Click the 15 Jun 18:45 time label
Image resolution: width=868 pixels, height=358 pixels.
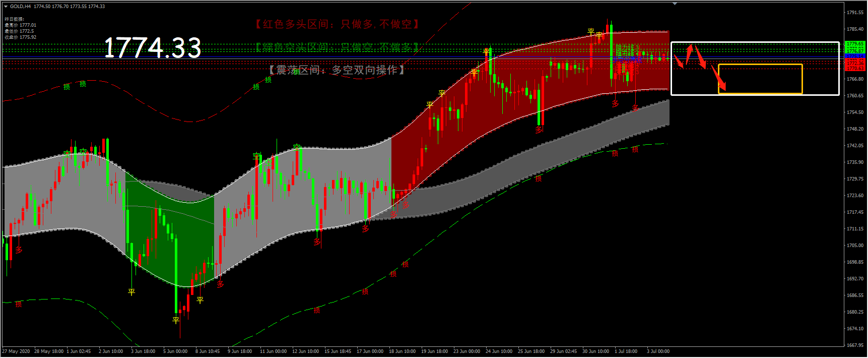pos(338,351)
